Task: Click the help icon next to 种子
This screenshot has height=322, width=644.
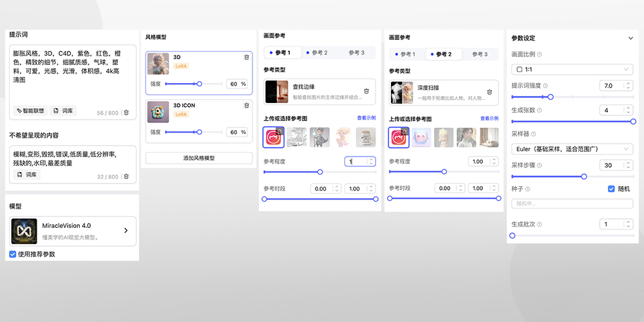Action: [x=527, y=189]
